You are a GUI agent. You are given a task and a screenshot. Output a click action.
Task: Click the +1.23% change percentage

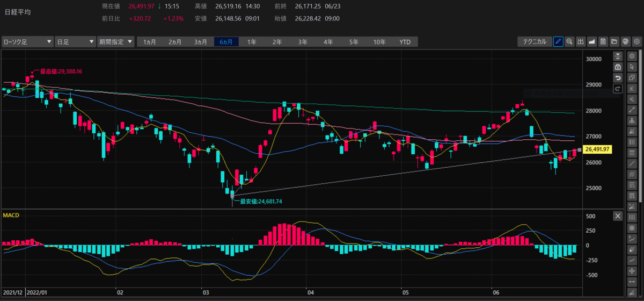click(x=173, y=18)
